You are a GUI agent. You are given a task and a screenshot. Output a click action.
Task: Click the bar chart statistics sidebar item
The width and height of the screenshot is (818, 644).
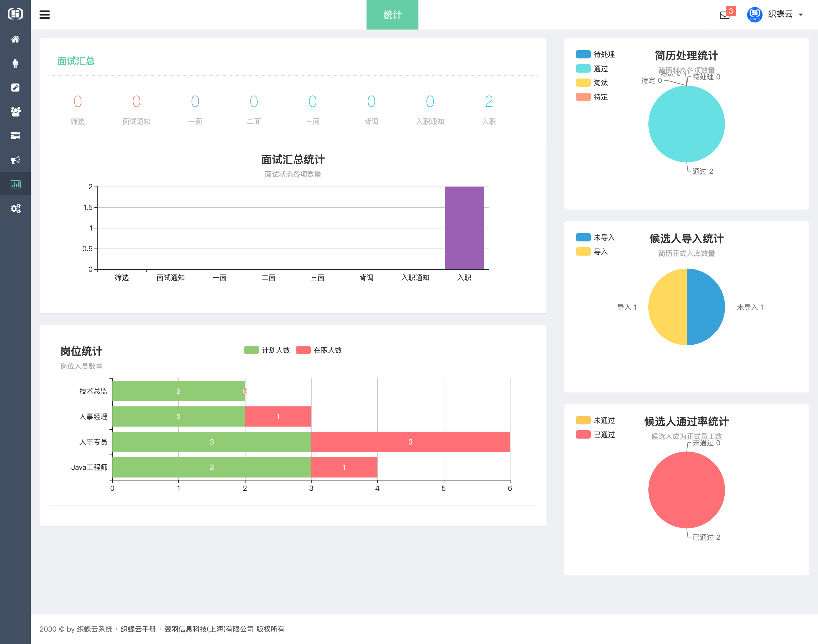click(15, 184)
